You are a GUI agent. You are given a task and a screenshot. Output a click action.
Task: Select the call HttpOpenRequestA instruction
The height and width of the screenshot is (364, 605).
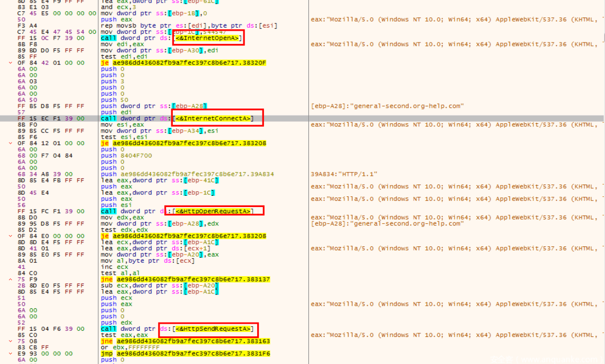coord(177,211)
